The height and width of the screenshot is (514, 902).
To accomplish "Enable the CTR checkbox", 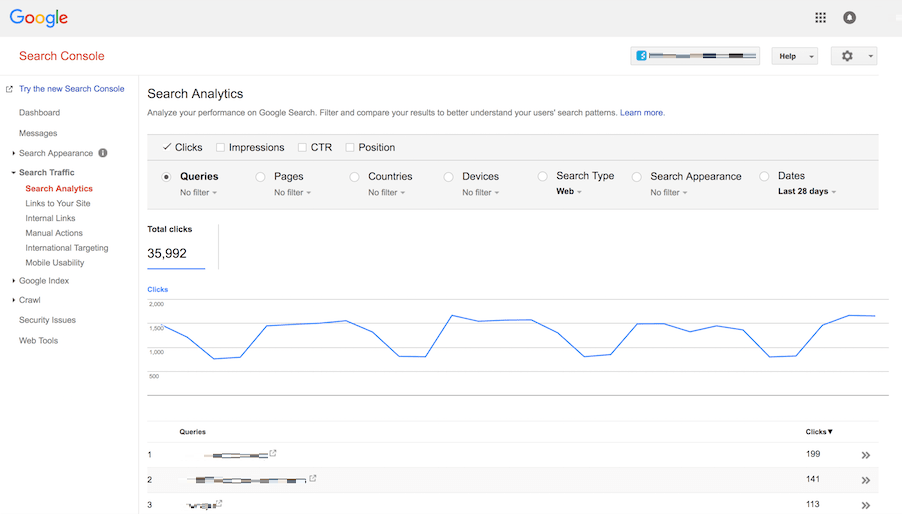I will click(x=302, y=147).
